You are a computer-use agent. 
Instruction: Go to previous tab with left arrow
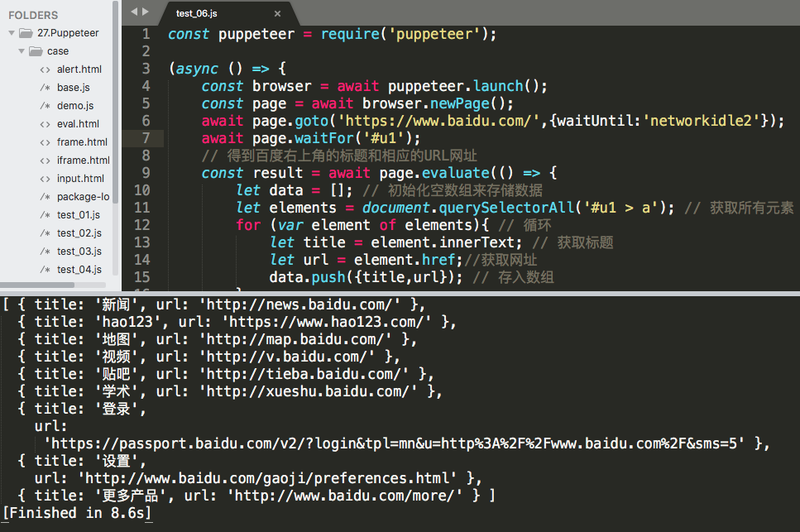(134, 12)
